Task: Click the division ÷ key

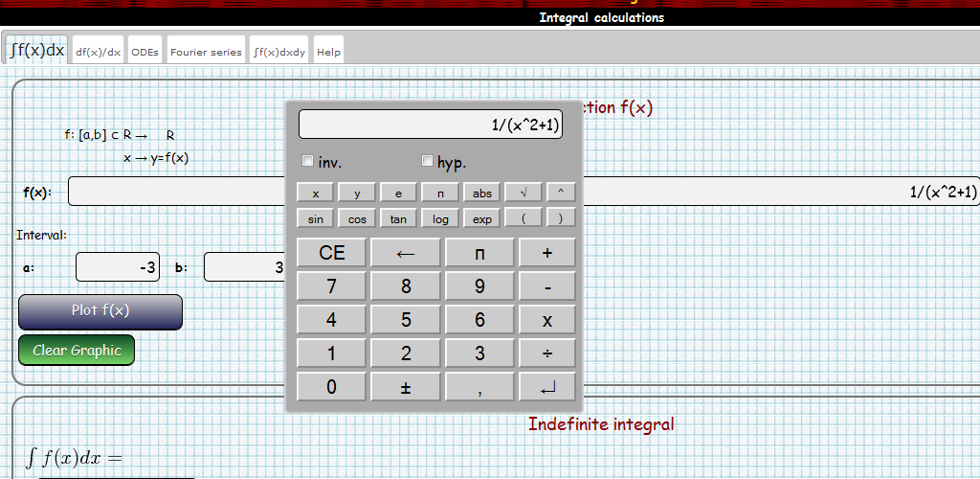Action: coord(547,354)
